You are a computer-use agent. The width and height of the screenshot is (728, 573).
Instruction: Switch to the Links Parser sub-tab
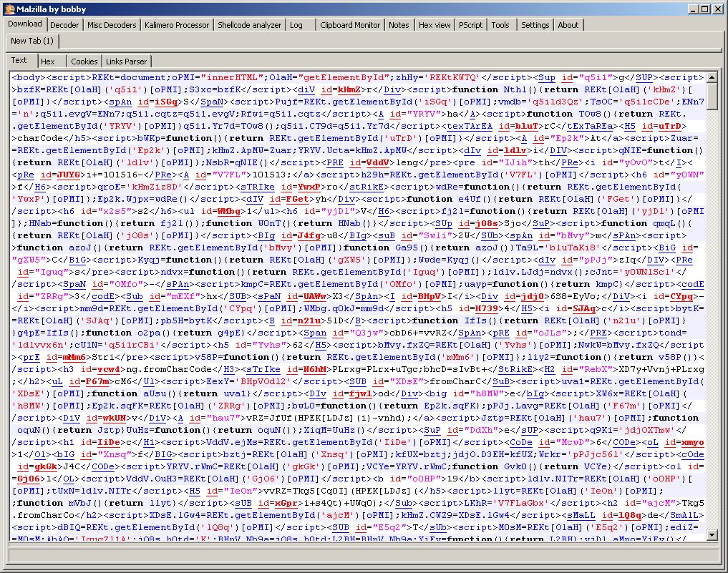126,62
